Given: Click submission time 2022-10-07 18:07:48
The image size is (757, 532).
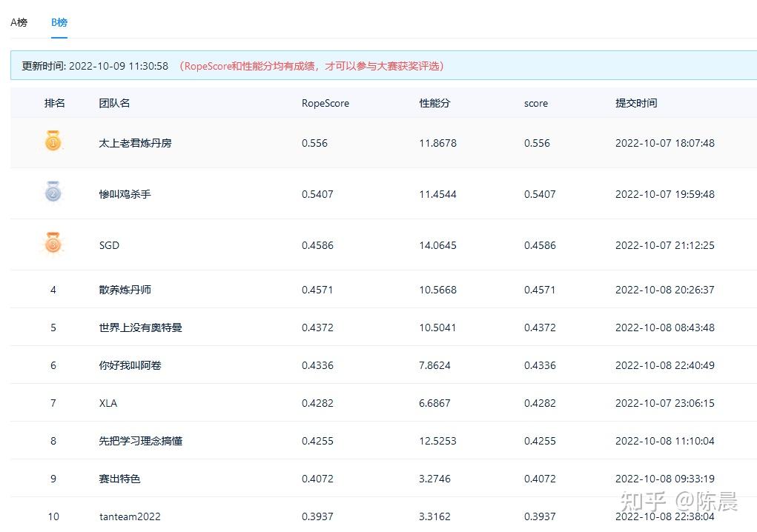Looking at the screenshot, I should coord(665,143).
